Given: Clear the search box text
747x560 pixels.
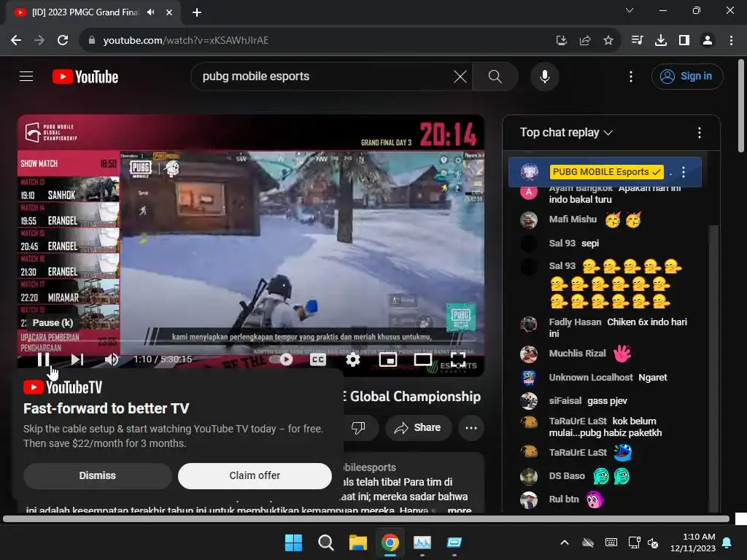Looking at the screenshot, I should coord(460,76).
